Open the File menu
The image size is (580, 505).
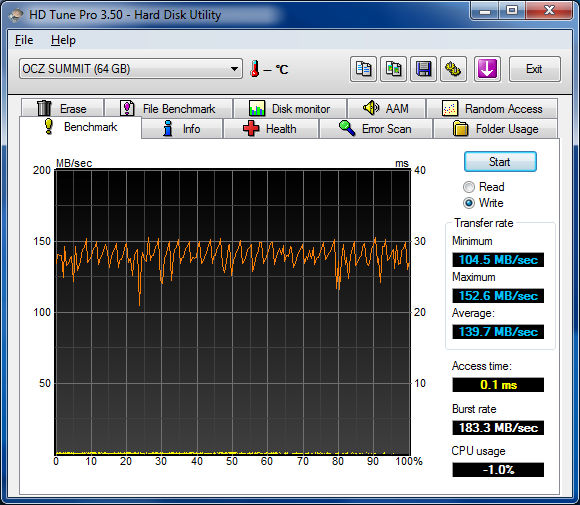point(24,40)
